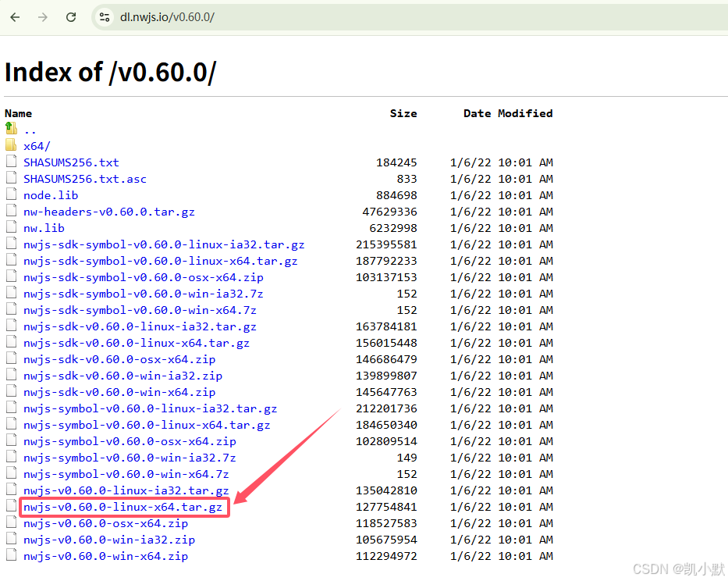Click the size value 112294972
The height and width of the screenshot is (581, 728).
click(x=386, y=556)
